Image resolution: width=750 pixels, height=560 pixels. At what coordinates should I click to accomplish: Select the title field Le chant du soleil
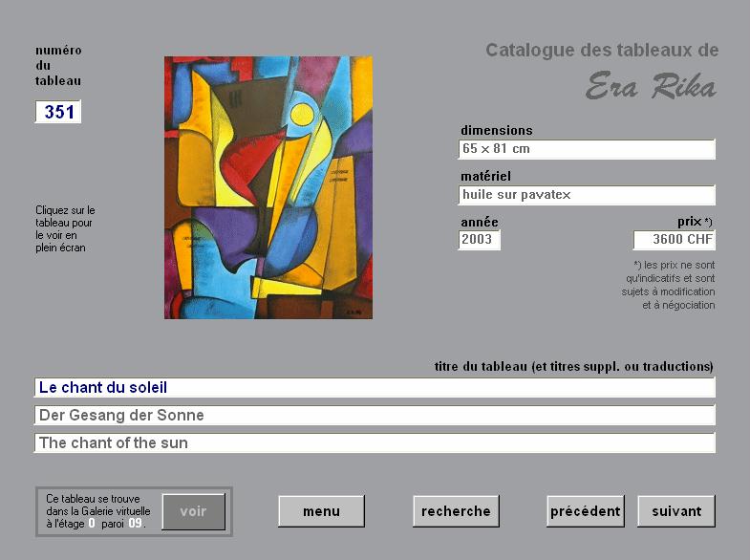375,387
